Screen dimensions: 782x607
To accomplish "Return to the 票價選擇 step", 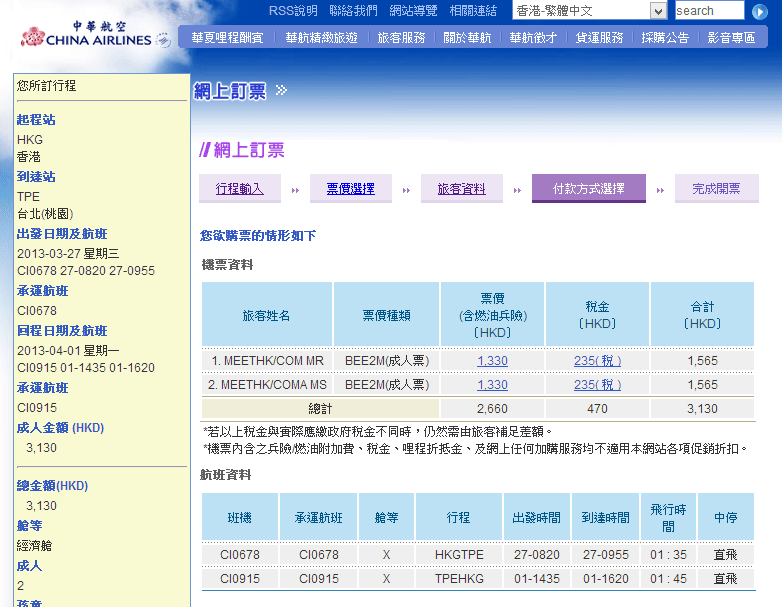I will (350, 189).
